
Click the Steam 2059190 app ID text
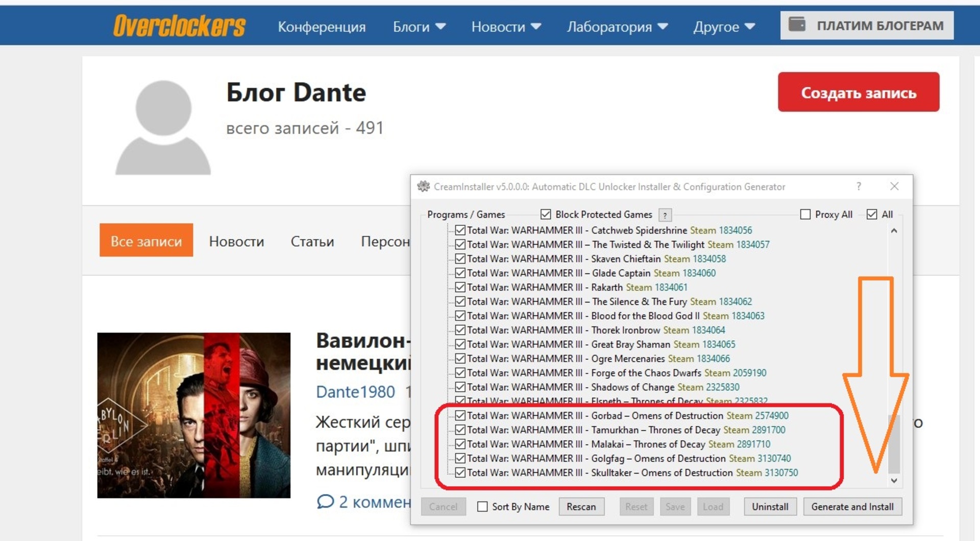pos(735,373)
